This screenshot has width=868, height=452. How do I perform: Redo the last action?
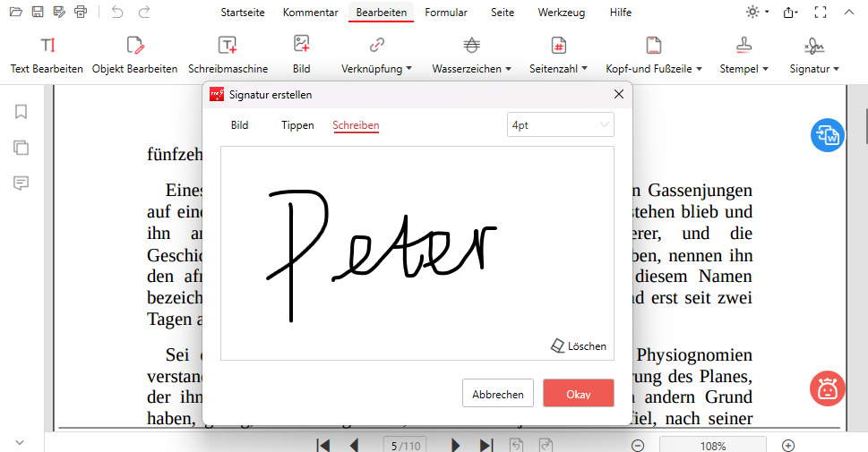pyautogui.click(x=144, y=12)
